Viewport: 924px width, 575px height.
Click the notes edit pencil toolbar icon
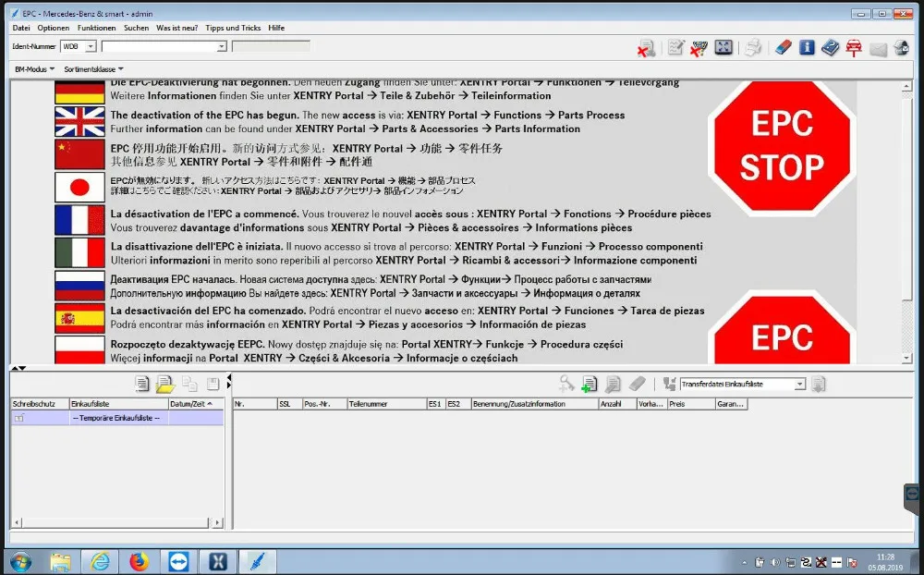676,47
